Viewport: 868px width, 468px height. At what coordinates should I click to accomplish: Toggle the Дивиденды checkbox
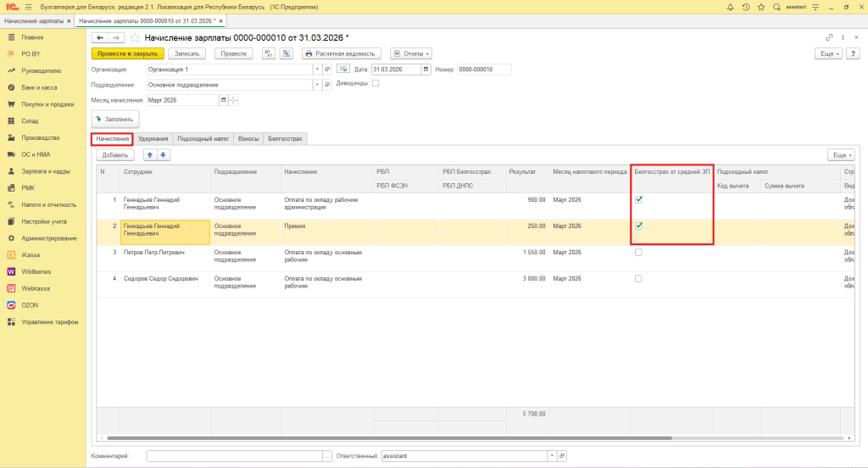376,83
